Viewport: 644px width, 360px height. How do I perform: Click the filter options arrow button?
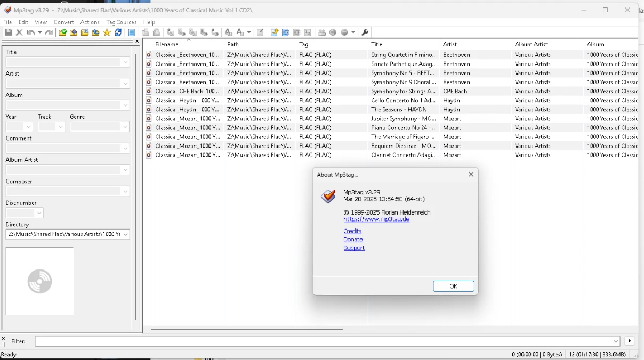(630, 341)
